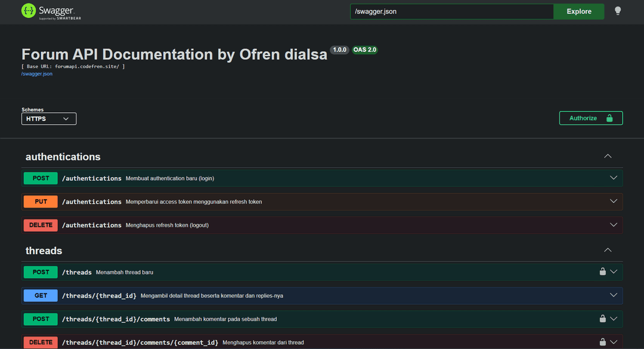644x349 pixels.
Task: Click 'Menambah thread baru' description
Action: (125, 272)
